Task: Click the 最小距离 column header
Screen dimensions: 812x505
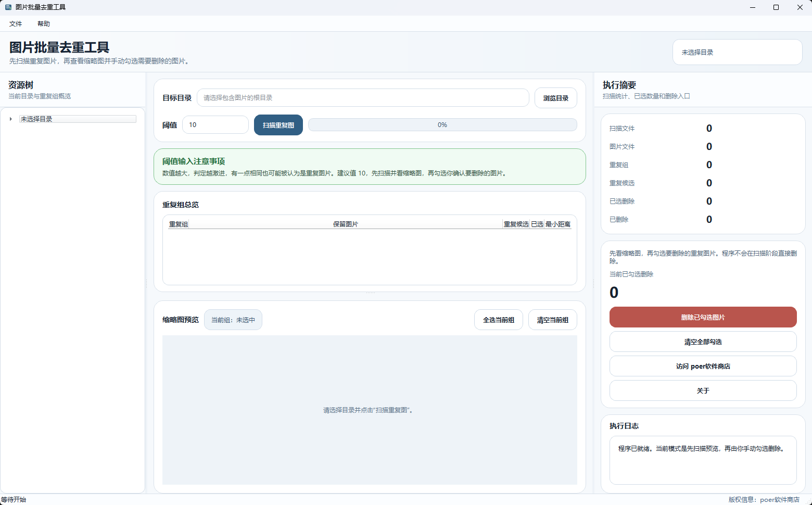Action: point(558,224)
